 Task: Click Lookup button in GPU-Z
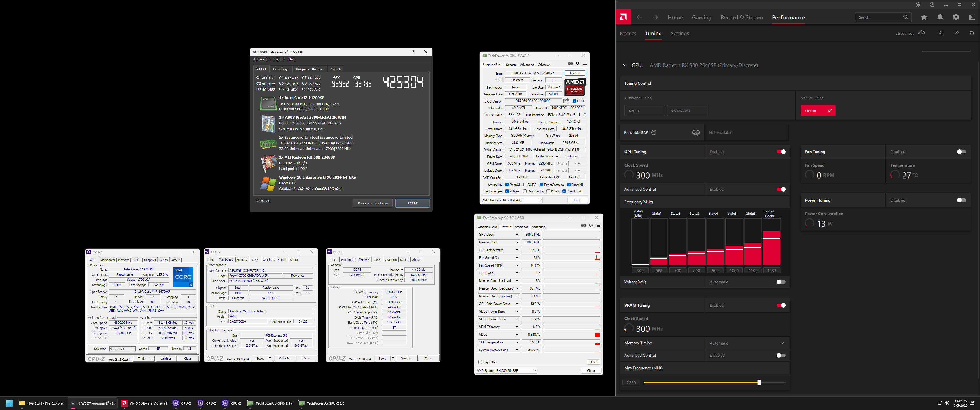point(575,73)
